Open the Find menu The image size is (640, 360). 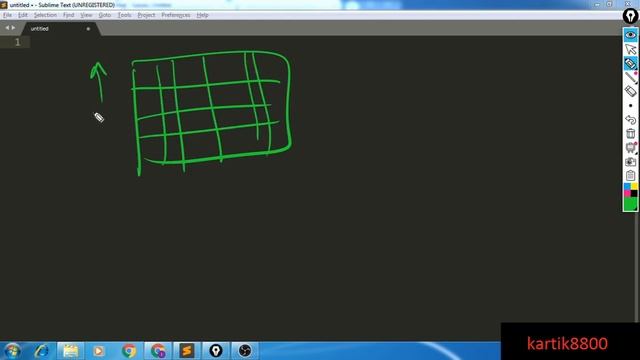click(68, 15)
